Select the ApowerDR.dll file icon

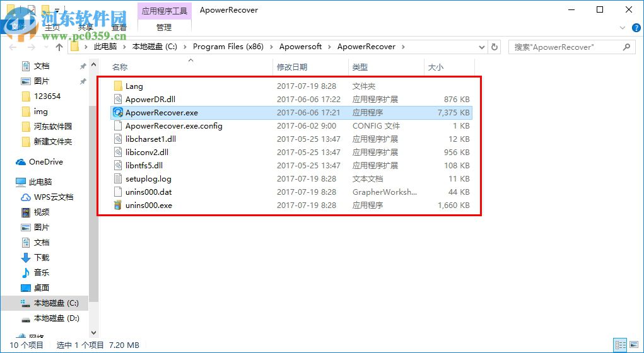pyautogui.click(x=119, y=100)
